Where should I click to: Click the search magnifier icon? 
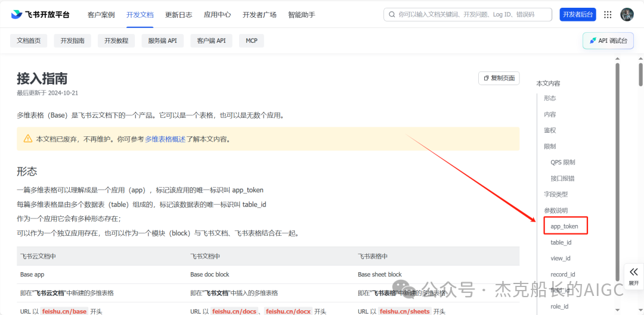[391, 14]
